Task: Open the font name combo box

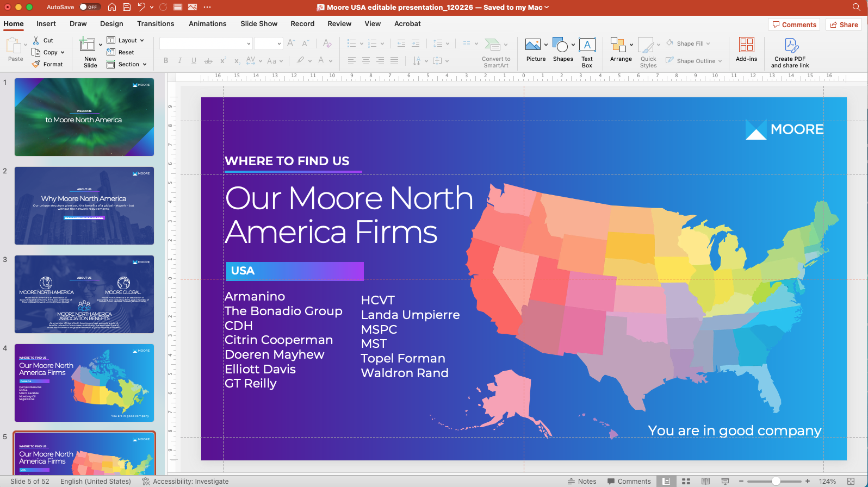Action: point(206,43)
